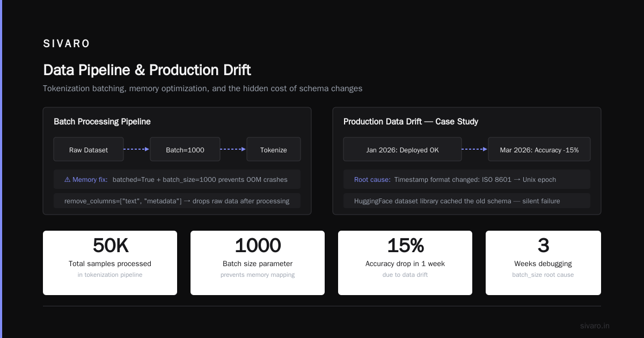Click the 'Accuracy drop in 1 week' label
Screen dimensions: 644x338
tap(405, 264)
